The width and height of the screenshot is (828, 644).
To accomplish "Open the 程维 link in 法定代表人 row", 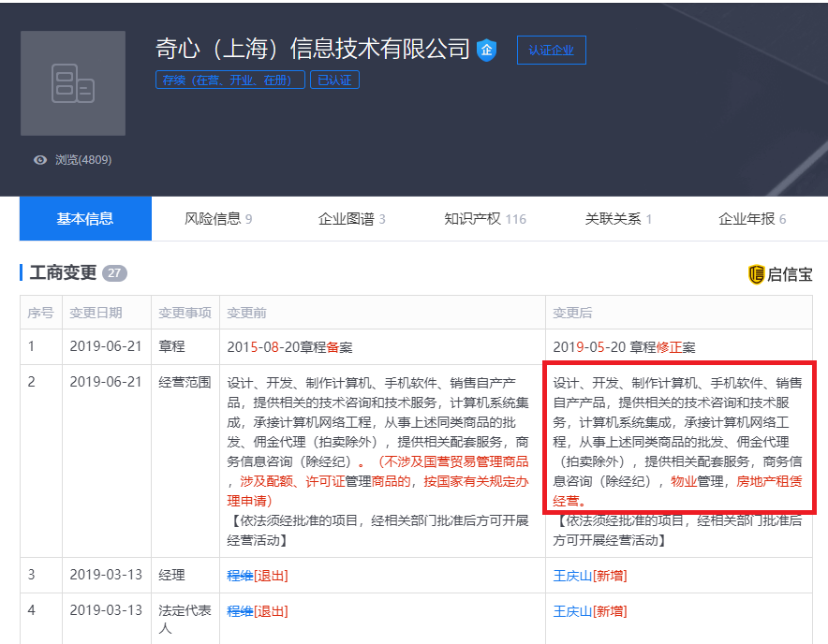I will click(240, 611).
